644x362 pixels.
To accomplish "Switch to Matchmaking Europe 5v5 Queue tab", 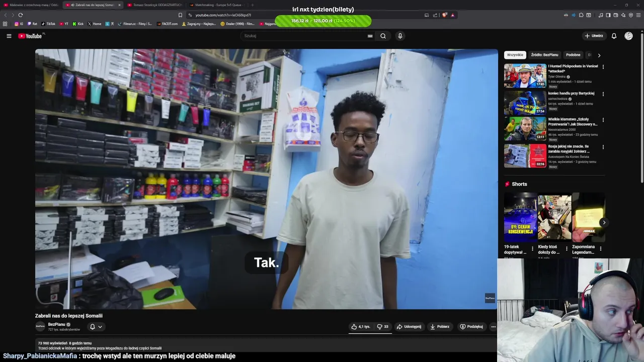I will click(217, 5).
